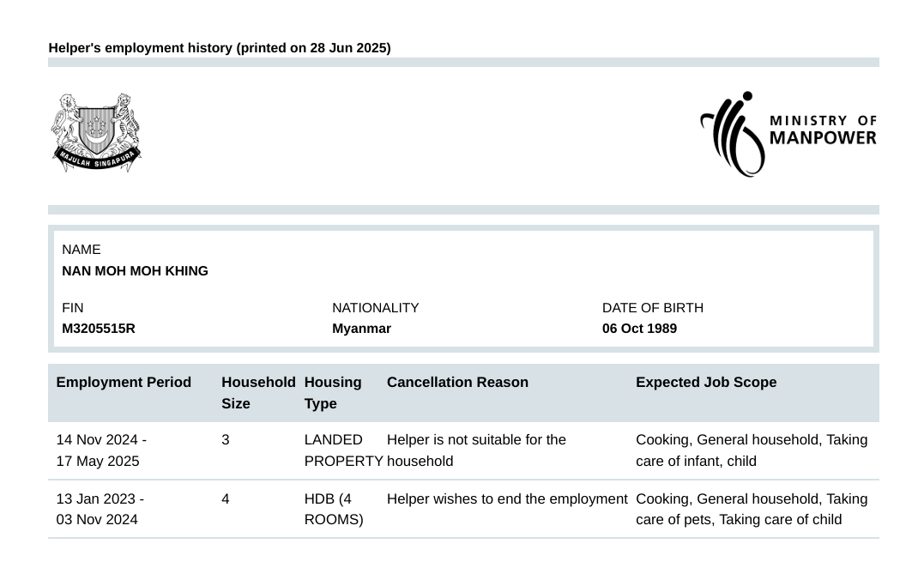Click the Cancellation Reason column header
The height and width of the screenshot is (586, 924).
point(457,382)
